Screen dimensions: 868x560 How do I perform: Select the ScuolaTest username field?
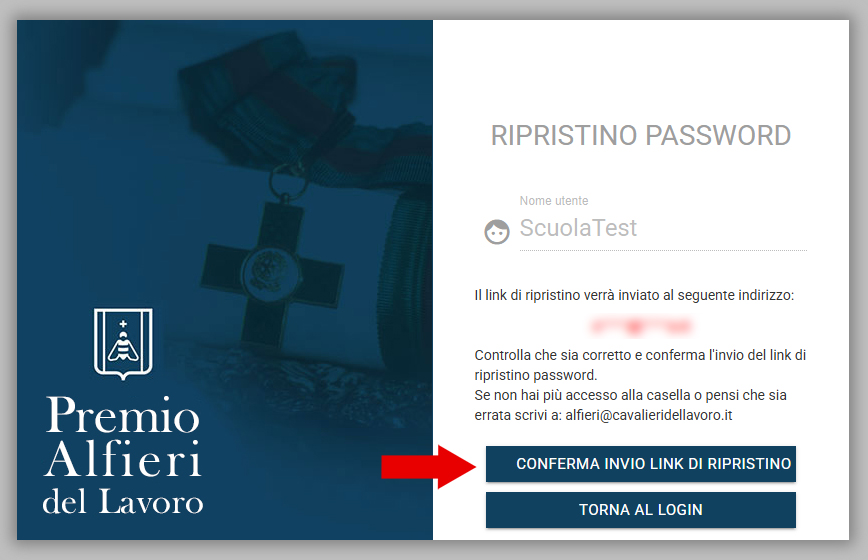[663, 229]
